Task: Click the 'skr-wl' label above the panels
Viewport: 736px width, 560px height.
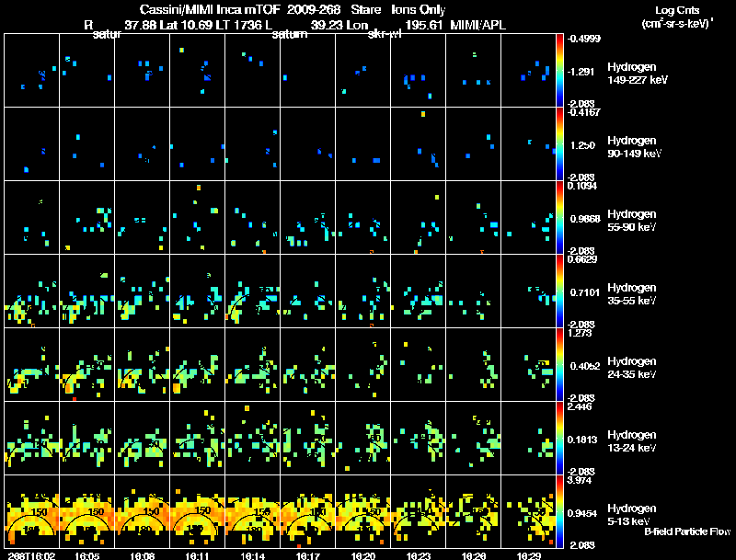Action: [385, 34]
